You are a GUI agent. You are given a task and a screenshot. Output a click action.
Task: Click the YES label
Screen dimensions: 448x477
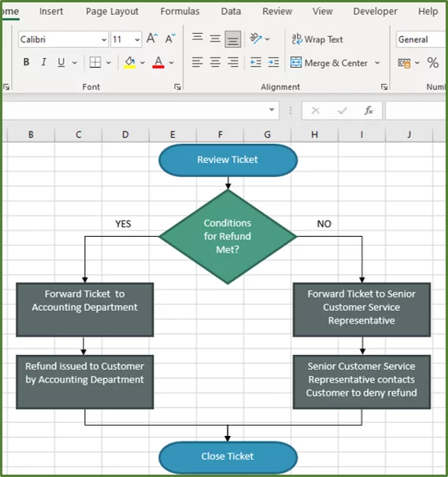124,224
